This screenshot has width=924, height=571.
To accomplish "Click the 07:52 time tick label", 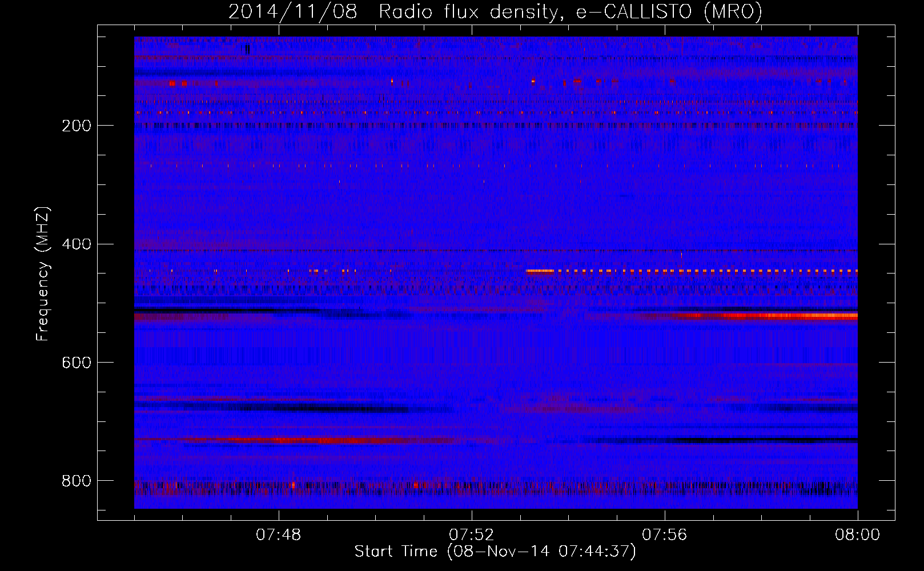I will coord(471,535).
